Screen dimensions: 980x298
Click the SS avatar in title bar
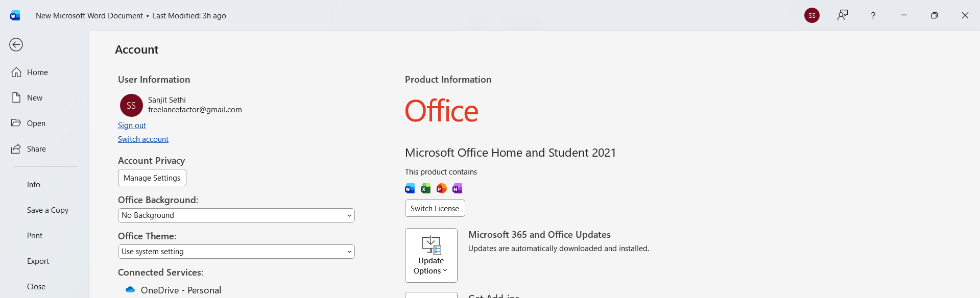coord(812,15)
